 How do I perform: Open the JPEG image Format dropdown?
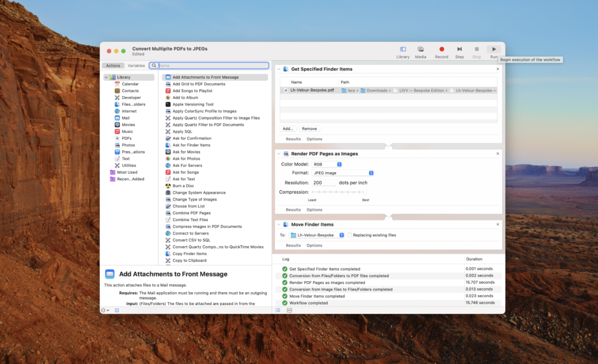(342, 173)
